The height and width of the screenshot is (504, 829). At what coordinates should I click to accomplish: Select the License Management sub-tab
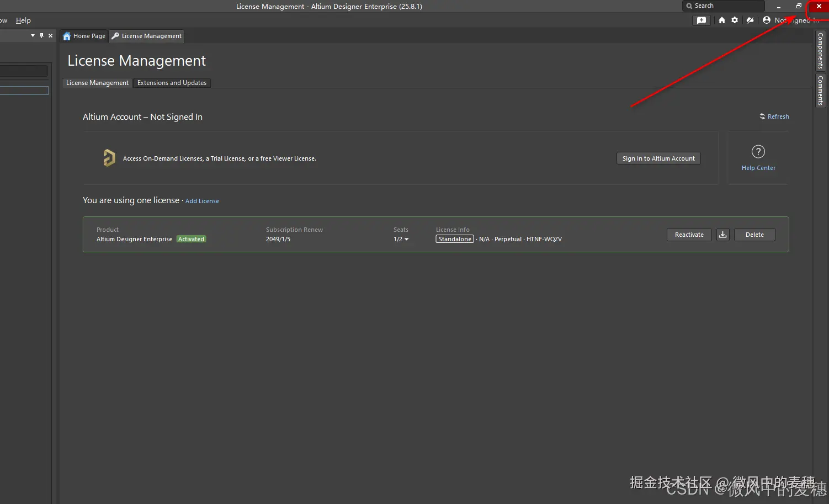coord(97,83)
